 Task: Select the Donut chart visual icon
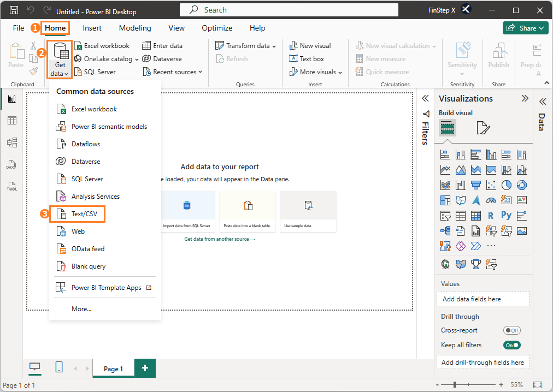point(522,185)
